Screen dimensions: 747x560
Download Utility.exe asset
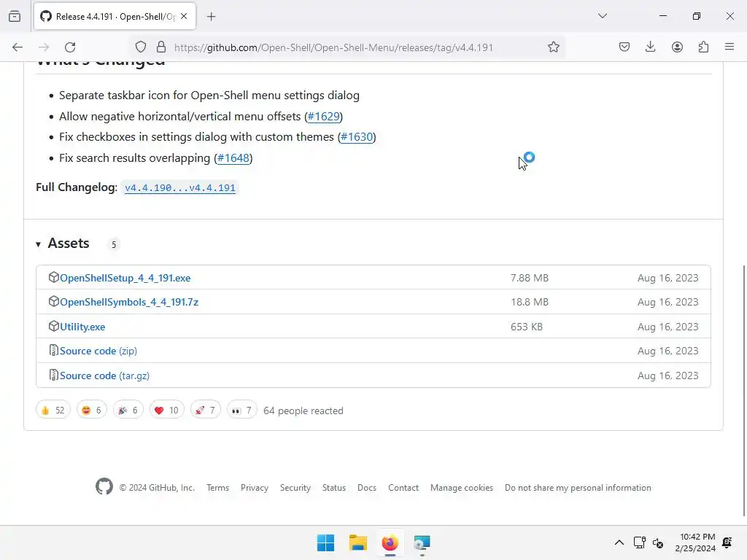[x=82, y=327]
